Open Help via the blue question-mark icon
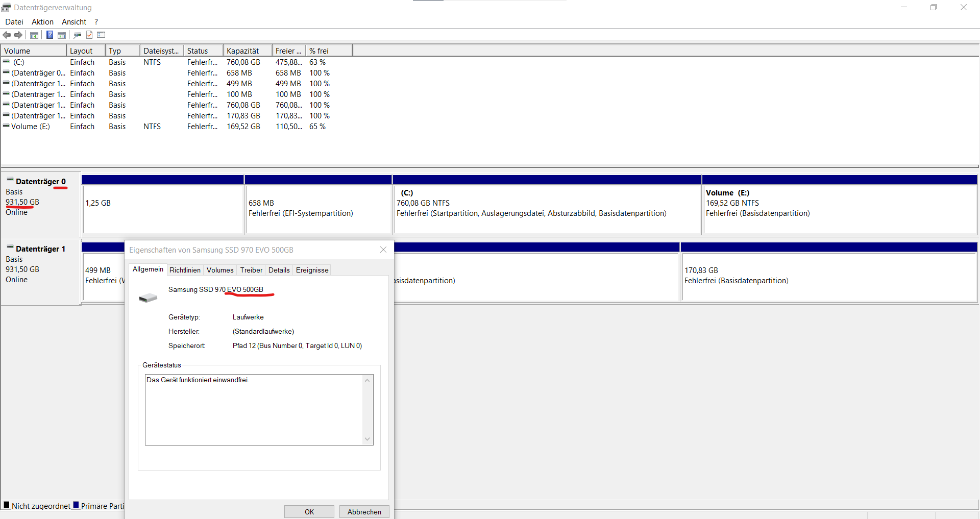 (50, 35)
